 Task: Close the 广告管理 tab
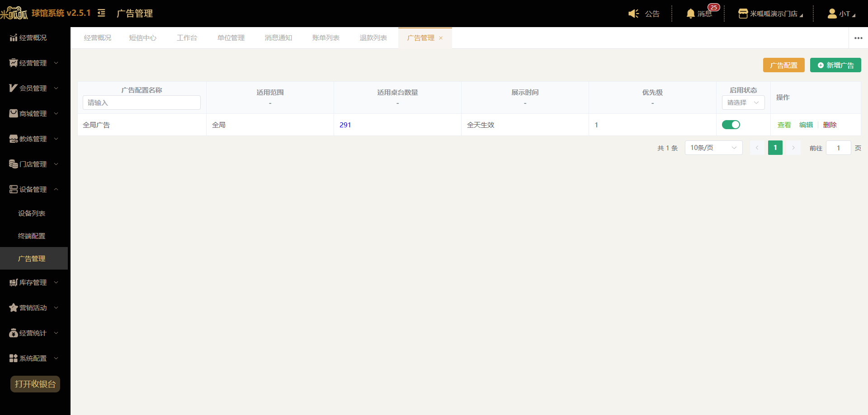(x=441, y=38)
